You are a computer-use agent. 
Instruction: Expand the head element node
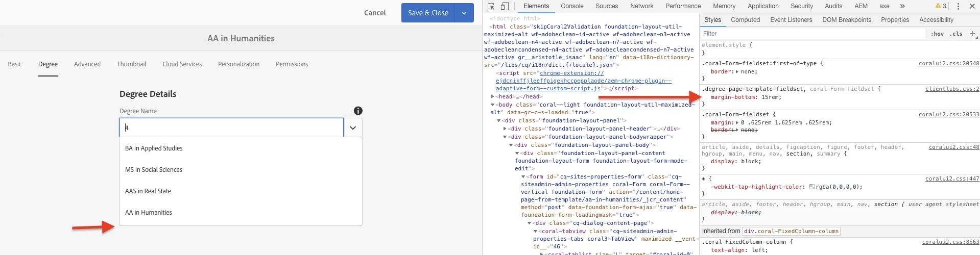[x=492, y=96]
